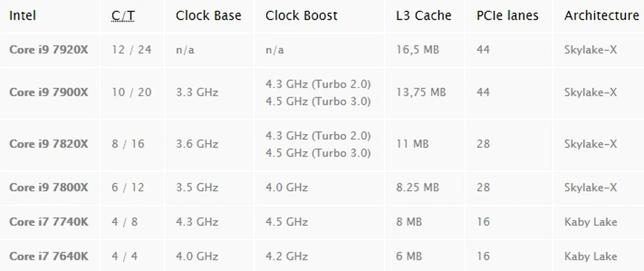Select the 4.2 GHz boost clock cell
Screen dimensions: 644x271
click(x=287, y=256)
